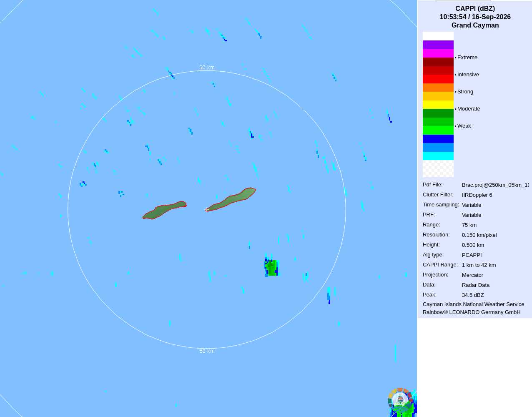Click the southern 50 km ring label
Viewport: 532px width, 417px height.
pos(207,351)
